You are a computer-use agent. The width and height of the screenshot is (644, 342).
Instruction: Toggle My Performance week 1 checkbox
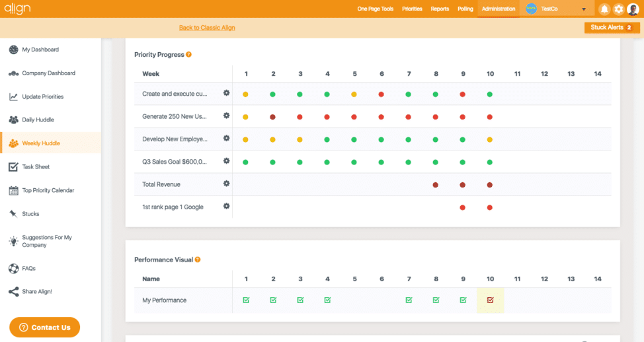[246, 300]
